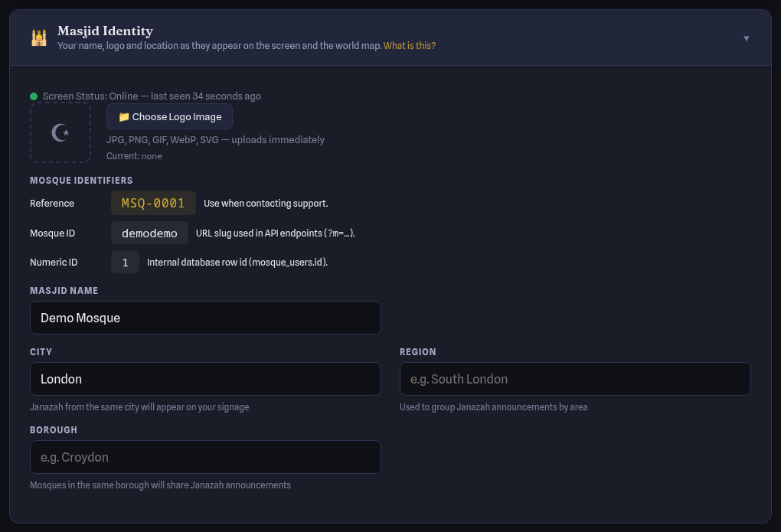Focus the Masjid Name input field
781x532 pixels.
tap(205, 318)
